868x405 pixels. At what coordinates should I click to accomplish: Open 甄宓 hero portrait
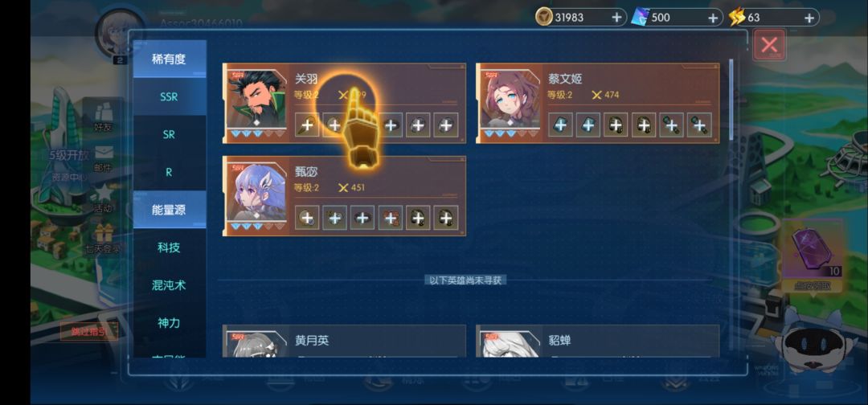coord(256,193)
